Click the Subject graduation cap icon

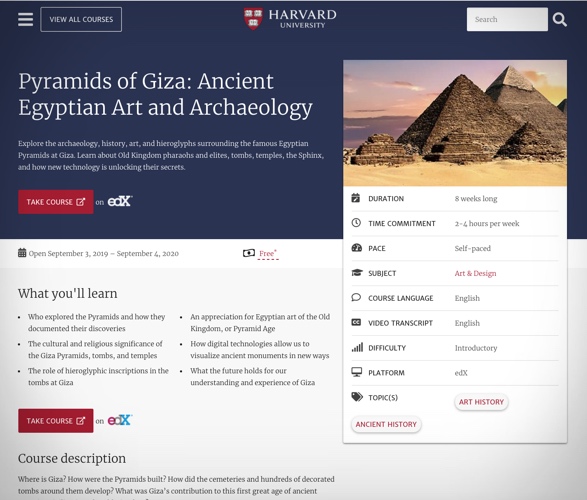357,272
